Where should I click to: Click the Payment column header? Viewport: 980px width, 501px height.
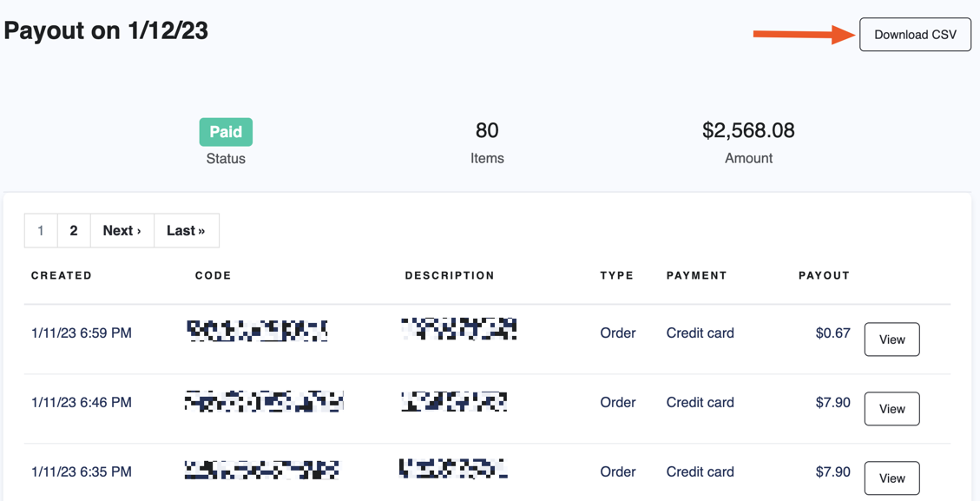pos(696,276)
